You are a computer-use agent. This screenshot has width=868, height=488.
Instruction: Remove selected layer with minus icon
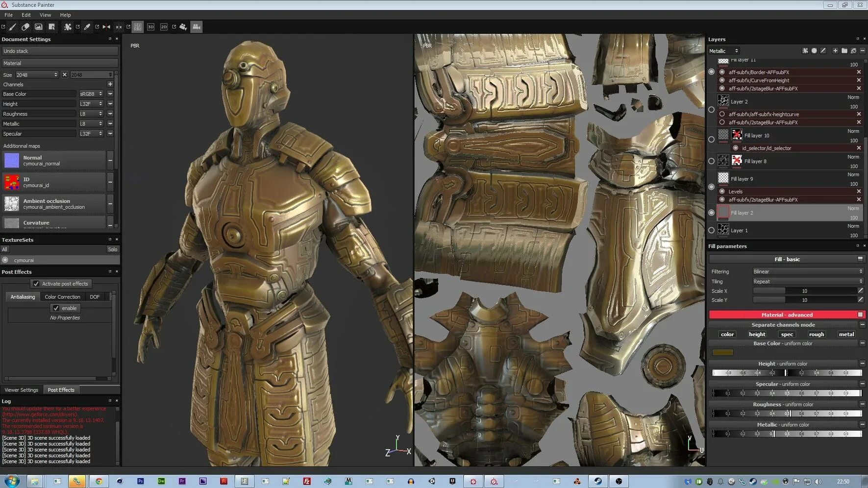[863, 51]
